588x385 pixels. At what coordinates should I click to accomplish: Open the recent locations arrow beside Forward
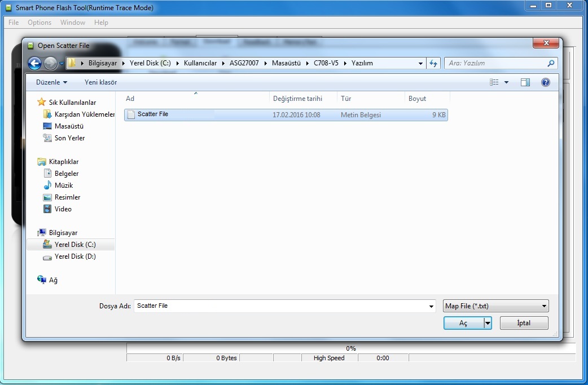pos(62,64)
